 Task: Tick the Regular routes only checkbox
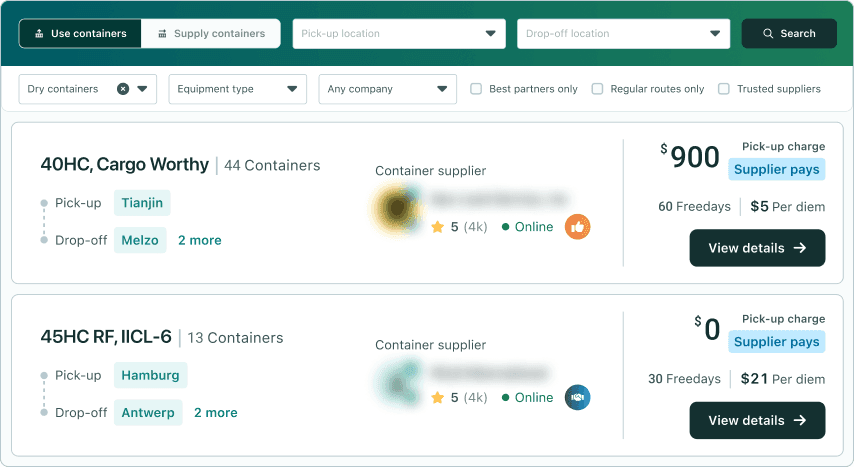(598, 89)
